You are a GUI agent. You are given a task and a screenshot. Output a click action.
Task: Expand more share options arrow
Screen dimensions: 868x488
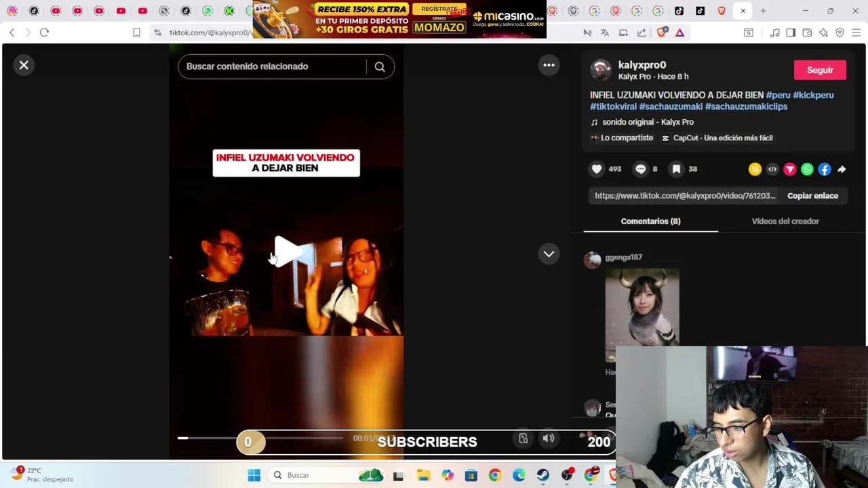842,169
